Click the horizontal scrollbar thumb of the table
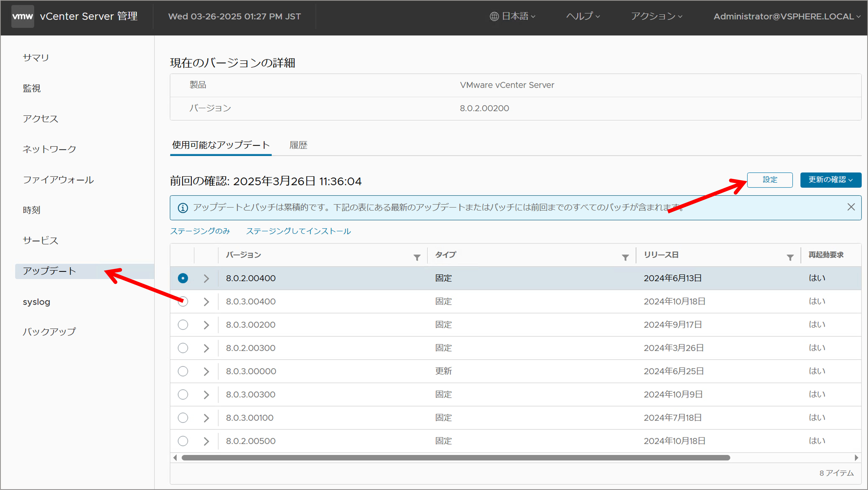868x490 pixels. point(456,458)
